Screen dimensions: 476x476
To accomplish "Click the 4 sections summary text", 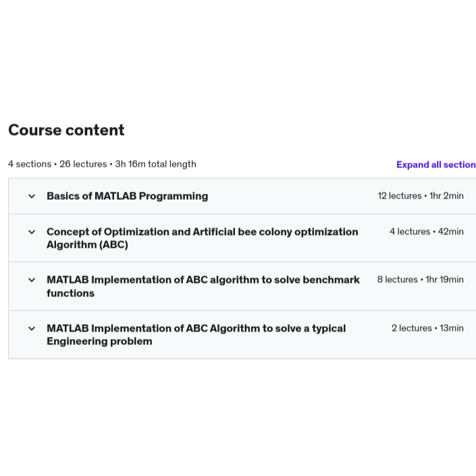I will coord(30,164).
